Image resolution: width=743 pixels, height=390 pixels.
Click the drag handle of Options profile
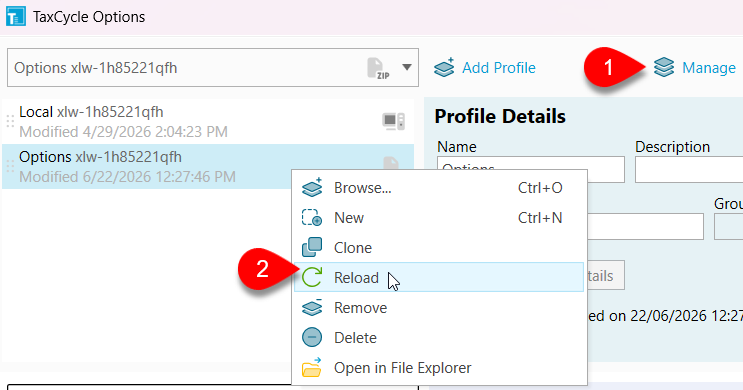[x=10, y=166]
